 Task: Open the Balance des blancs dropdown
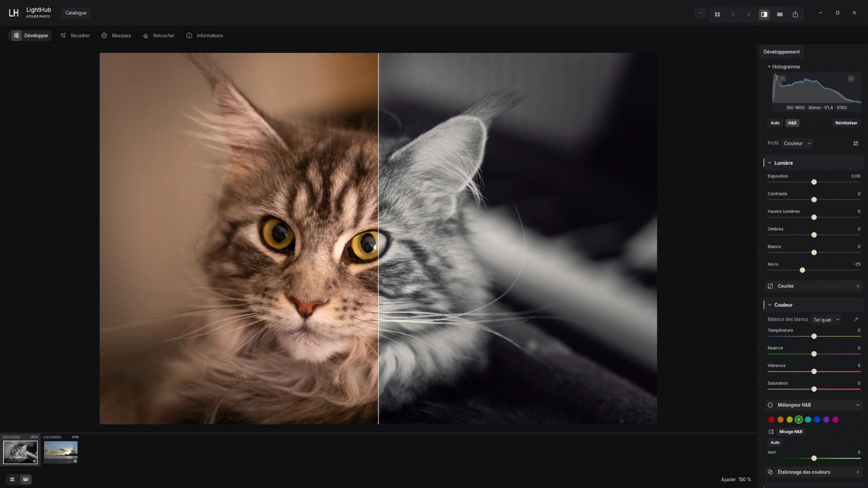tap(826, 320)
